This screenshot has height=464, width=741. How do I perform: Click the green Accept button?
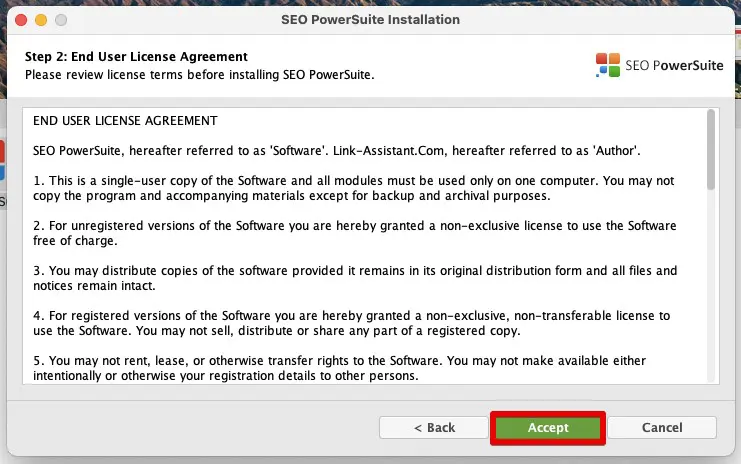548,427
